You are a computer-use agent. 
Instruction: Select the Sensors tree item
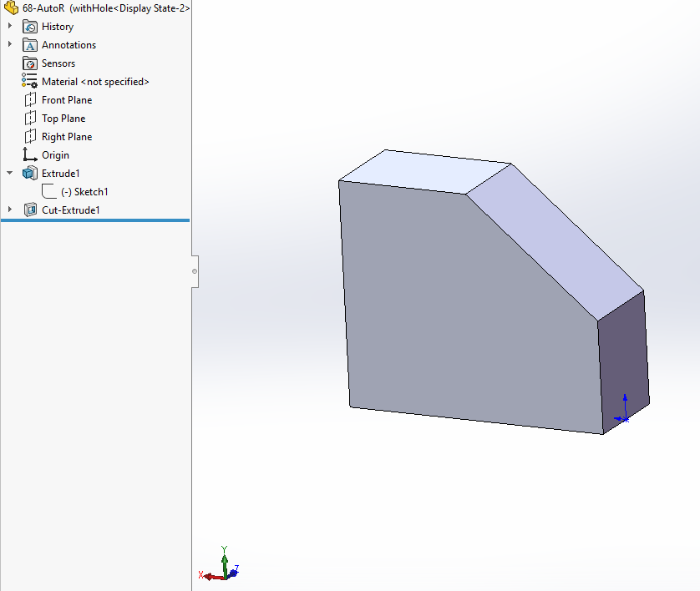click(58, 63)
